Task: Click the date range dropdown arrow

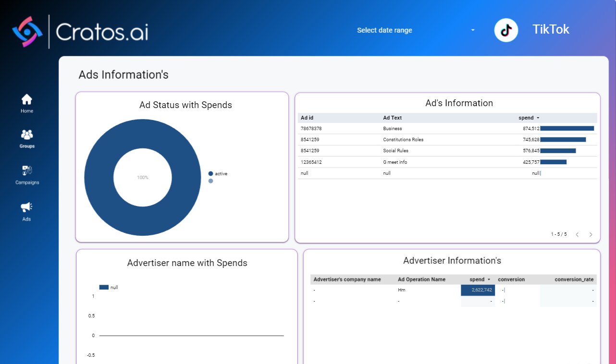Action: (473, 30)
